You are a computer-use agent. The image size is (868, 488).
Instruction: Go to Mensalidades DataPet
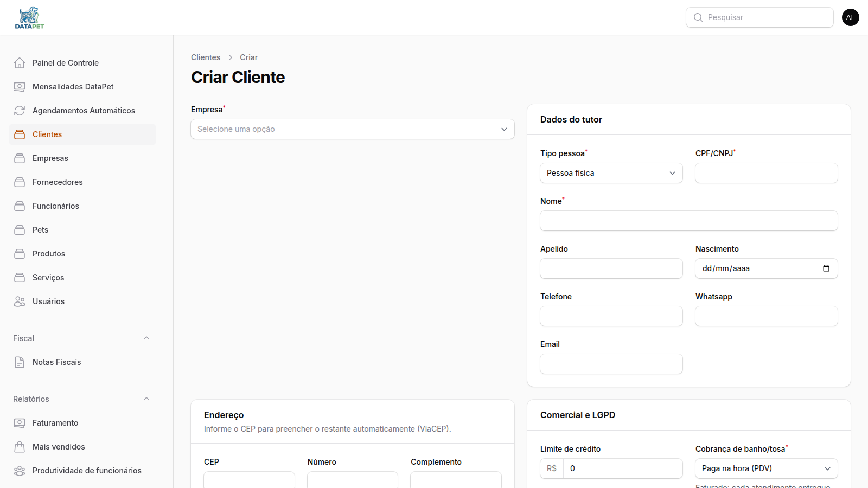pyautogui.click(x=82, y=87)
